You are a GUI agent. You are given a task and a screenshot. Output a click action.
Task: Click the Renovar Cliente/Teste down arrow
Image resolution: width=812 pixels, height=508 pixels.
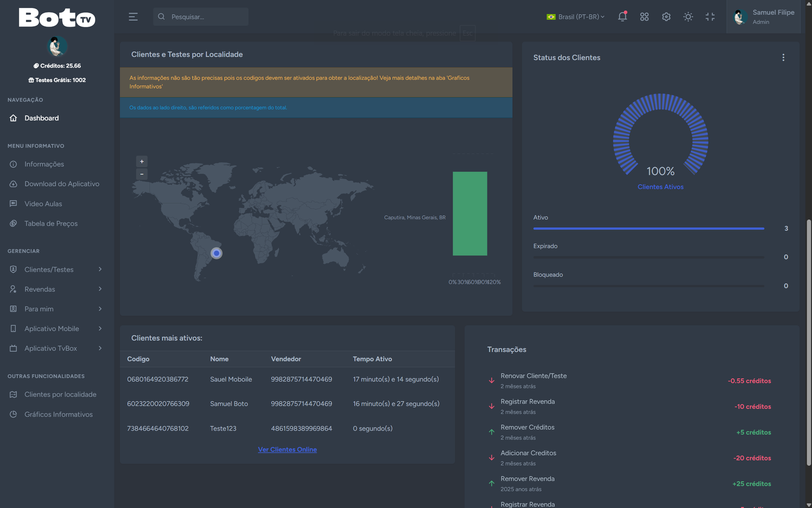click(x=491, y=380)
